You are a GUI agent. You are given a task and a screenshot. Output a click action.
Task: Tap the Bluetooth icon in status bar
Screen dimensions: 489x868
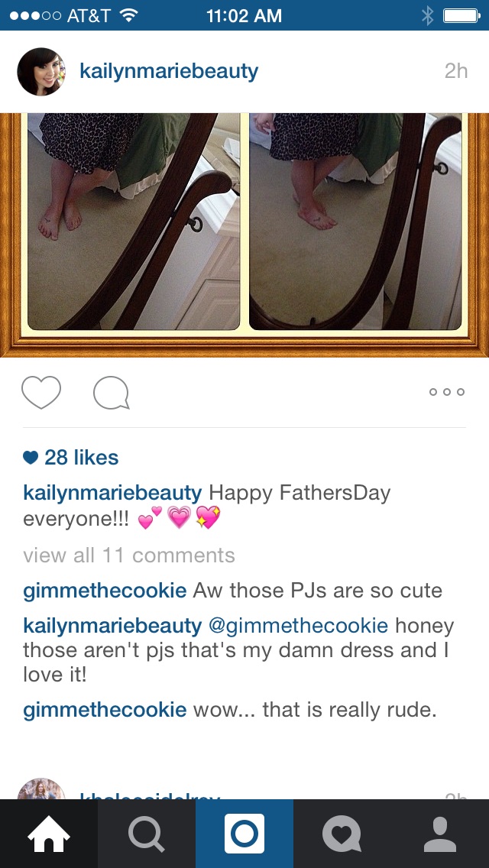[x=428, y=15]
